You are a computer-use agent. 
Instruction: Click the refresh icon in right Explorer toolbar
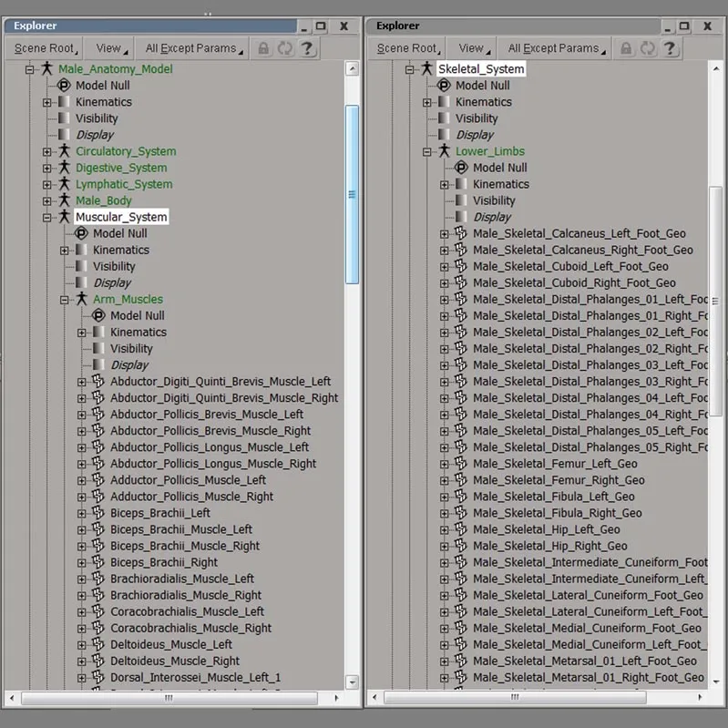point(648,48)
